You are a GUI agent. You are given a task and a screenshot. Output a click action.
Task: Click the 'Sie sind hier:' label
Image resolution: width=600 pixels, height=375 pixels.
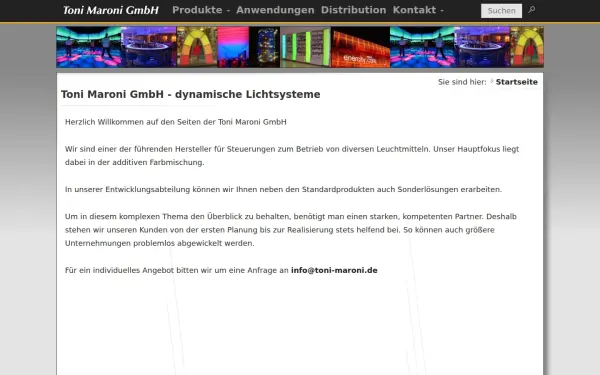click(462, 82)
